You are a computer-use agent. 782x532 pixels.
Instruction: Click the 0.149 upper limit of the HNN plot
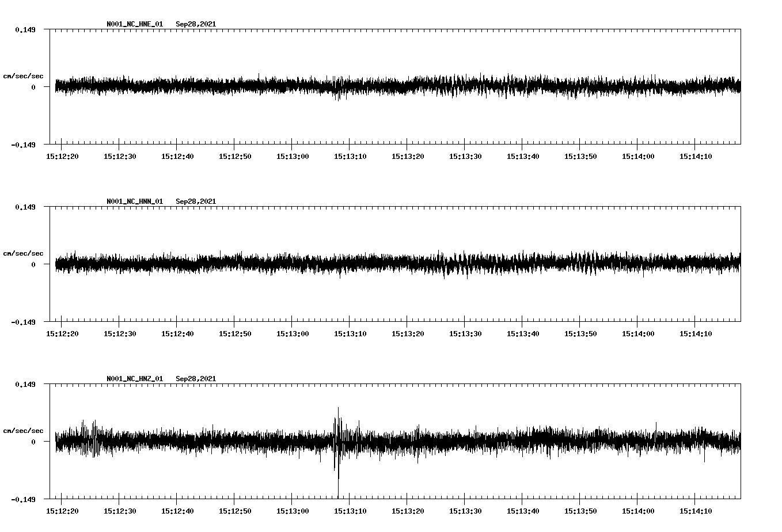click(25, 207)
